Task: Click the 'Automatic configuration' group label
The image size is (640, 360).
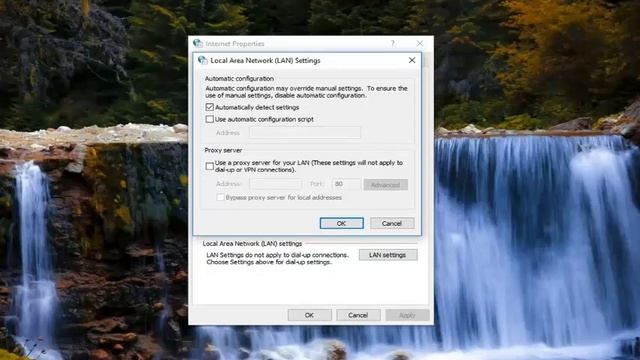Action: 239,78
